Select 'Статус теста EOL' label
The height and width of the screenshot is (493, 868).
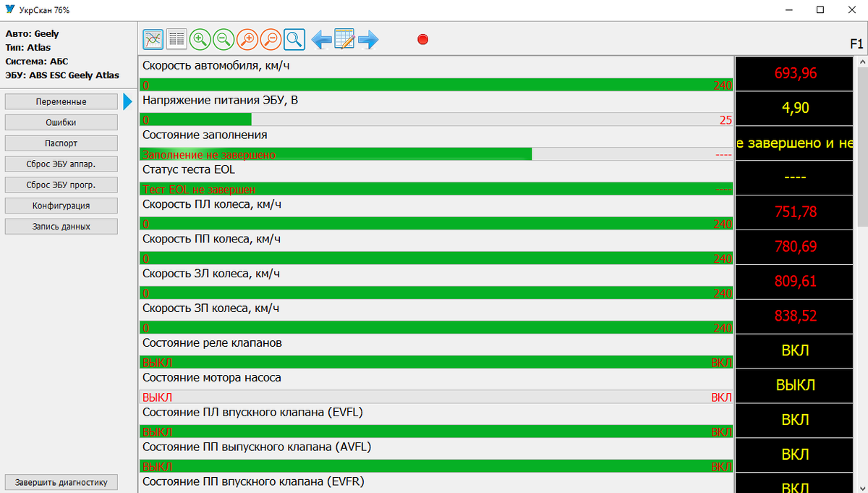tap(189, 170)
